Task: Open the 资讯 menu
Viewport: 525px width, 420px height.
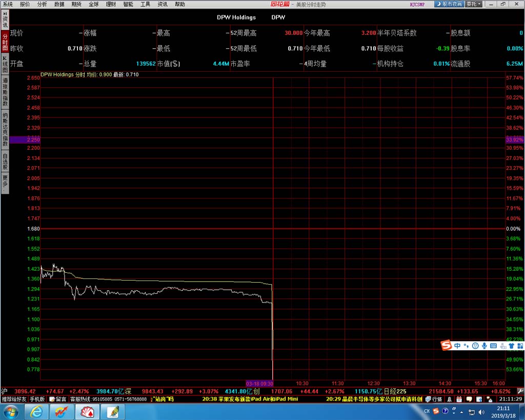Action: [163, 4]
